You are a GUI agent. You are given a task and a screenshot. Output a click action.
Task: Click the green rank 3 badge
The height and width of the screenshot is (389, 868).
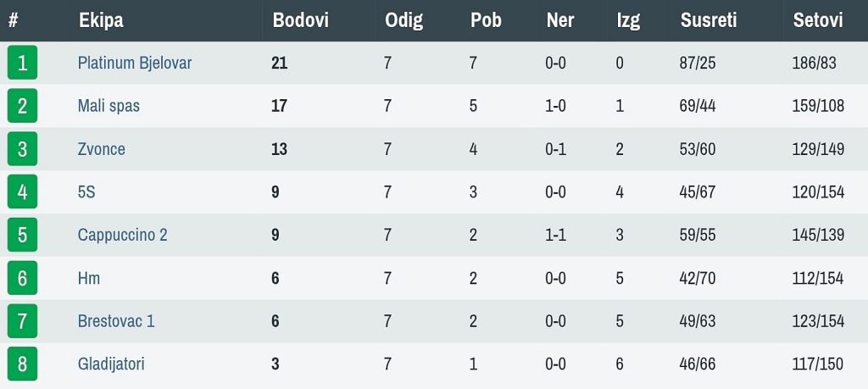[x=22, y=149]
